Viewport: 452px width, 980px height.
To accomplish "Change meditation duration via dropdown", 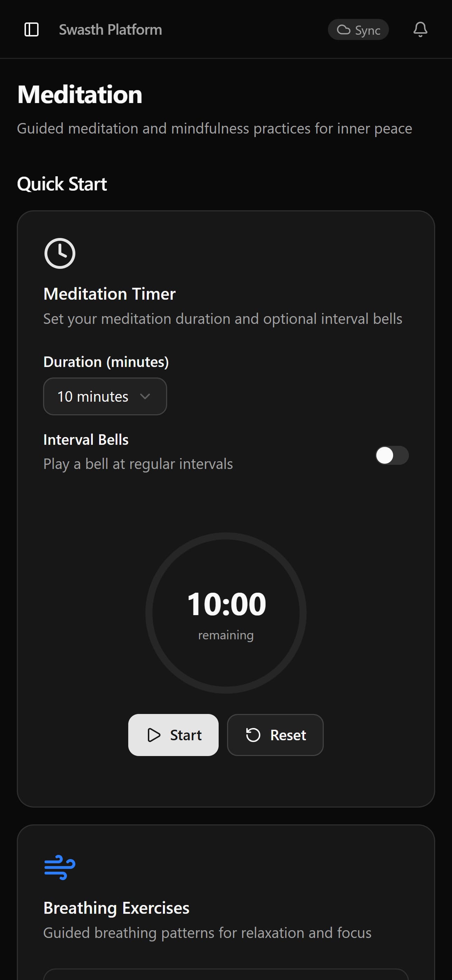I will tap(105, 396).
